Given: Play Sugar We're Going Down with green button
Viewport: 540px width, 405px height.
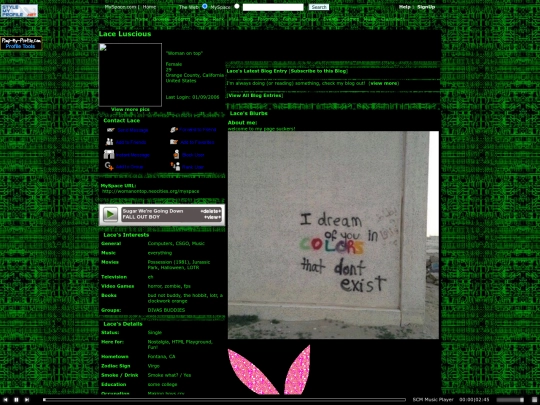Looking at the screenshot, I should pyautogui.click(x=110, y=214).
